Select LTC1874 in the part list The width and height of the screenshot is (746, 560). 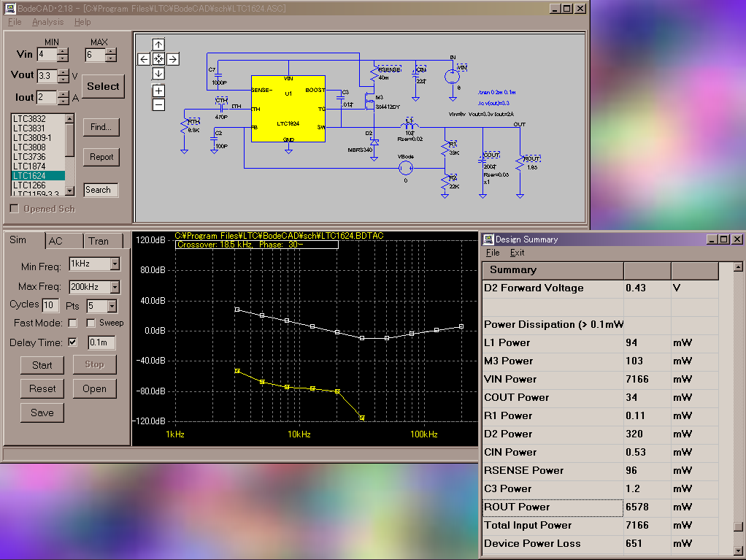[x=38, y=166]
